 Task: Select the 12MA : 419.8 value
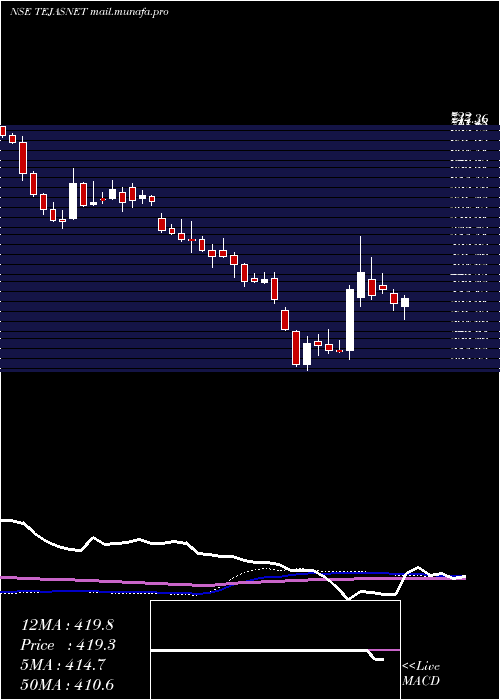[65, 625]
